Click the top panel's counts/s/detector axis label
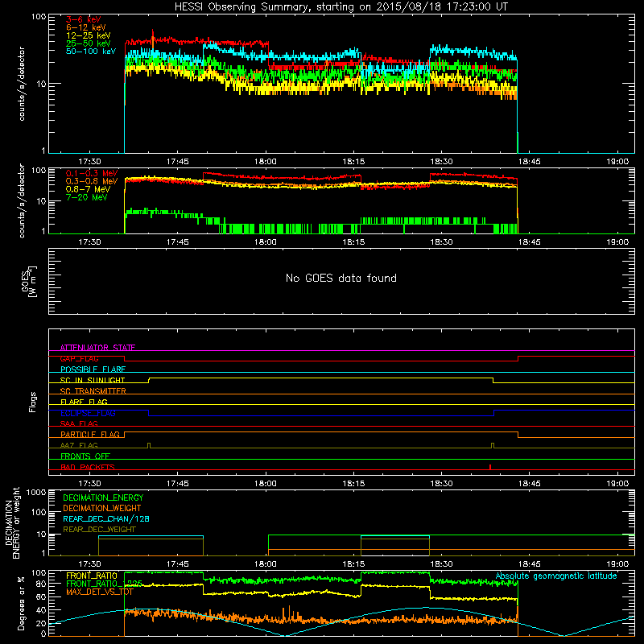644x644 pixels. [22, 84]
